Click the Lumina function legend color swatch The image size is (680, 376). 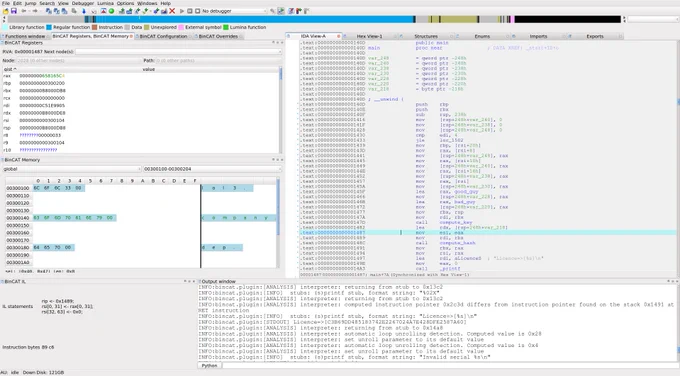(226, 27)
